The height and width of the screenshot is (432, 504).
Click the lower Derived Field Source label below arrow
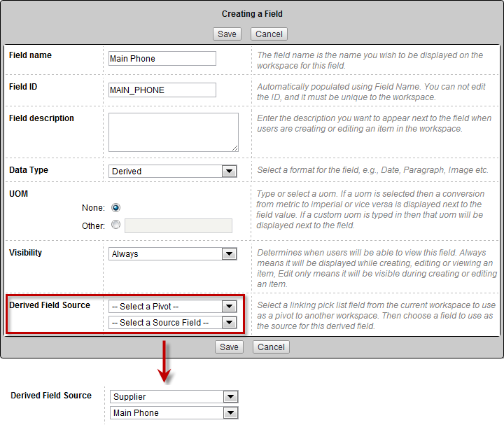click(51, 396)
